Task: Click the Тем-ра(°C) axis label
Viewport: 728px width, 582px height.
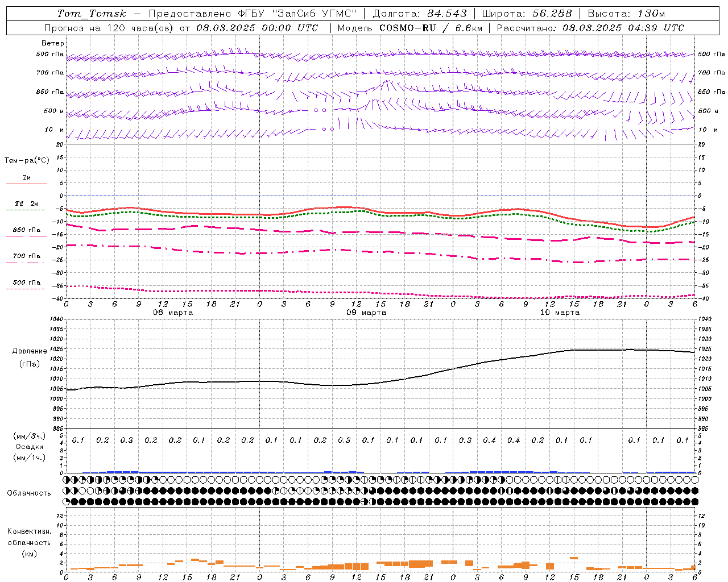Action: coord(27,161)
